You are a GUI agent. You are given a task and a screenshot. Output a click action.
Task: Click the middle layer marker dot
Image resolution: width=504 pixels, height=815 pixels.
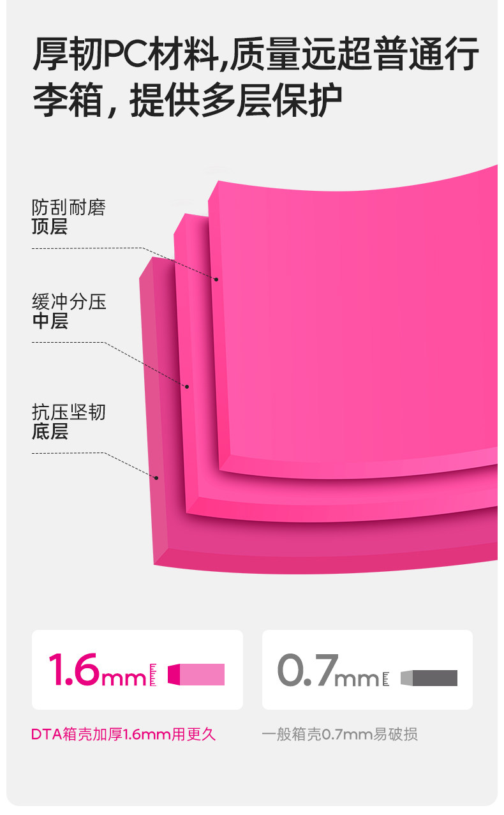[188, 386]
